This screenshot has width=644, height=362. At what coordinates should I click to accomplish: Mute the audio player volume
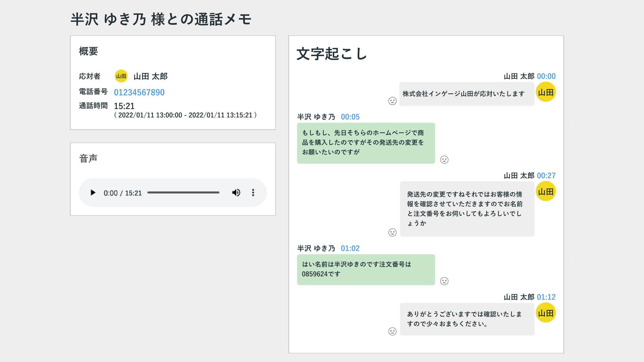tap(236, 193)
